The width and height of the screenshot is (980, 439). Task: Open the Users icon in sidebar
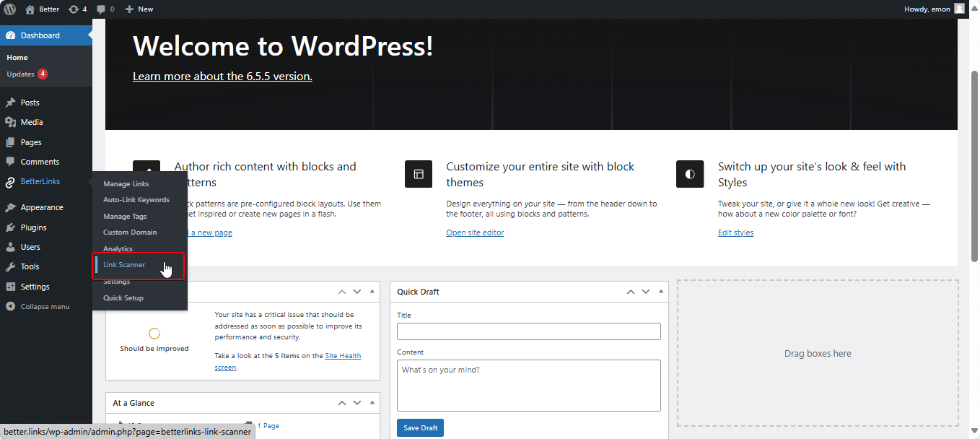pos(12,246)
